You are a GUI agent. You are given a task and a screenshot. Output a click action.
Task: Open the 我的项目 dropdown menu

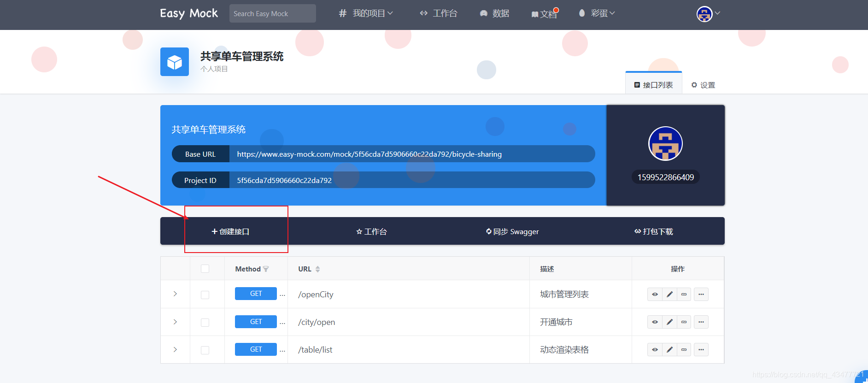point(366,13)
